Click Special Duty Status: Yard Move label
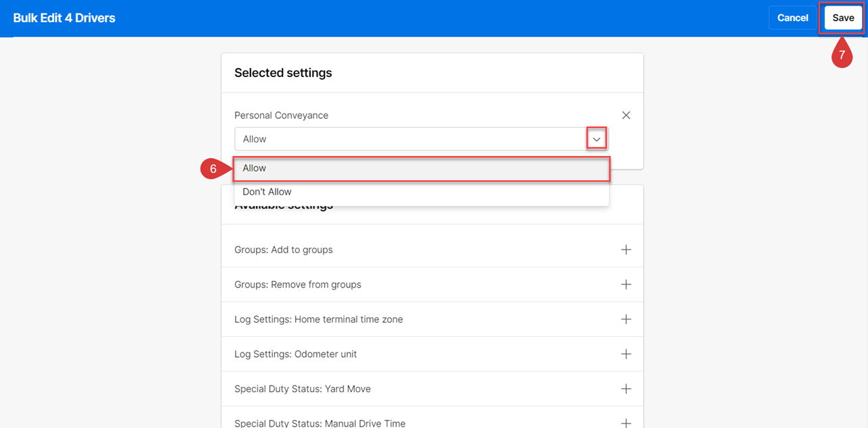 [303, 389]
